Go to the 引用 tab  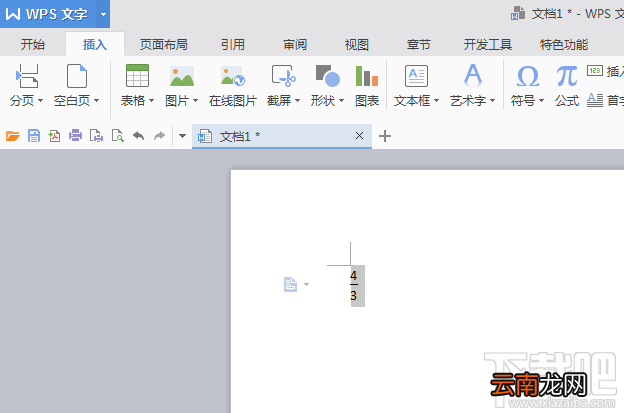click(233, 44)
